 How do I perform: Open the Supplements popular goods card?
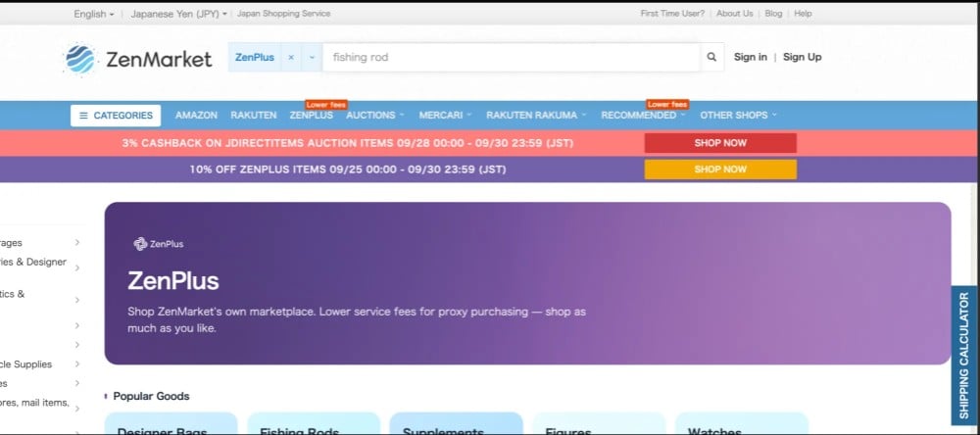[x=457, y=425]
